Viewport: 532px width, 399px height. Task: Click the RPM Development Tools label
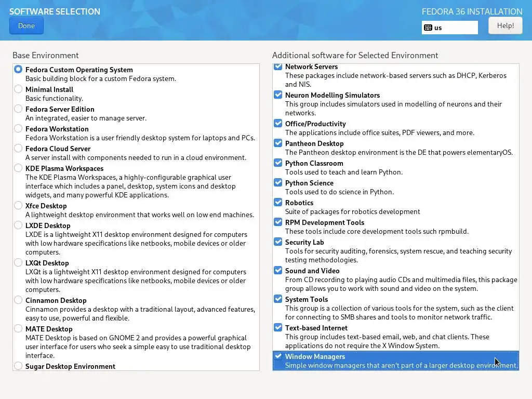coord(325,222)
